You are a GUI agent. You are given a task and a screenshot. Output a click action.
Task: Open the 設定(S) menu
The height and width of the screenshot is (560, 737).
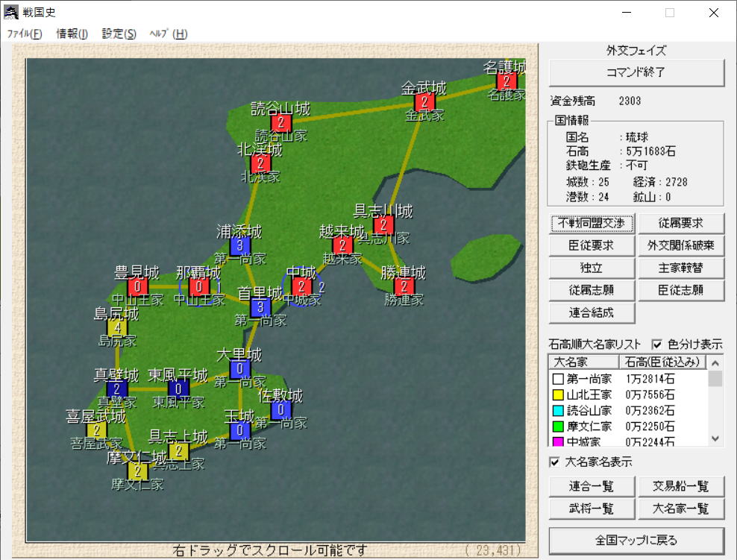(119, 34)
